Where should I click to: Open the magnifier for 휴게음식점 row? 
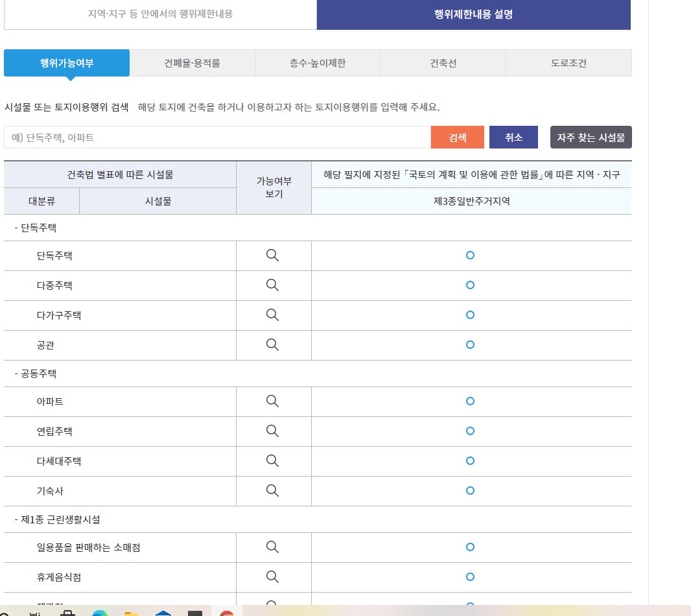pos(272,576)
